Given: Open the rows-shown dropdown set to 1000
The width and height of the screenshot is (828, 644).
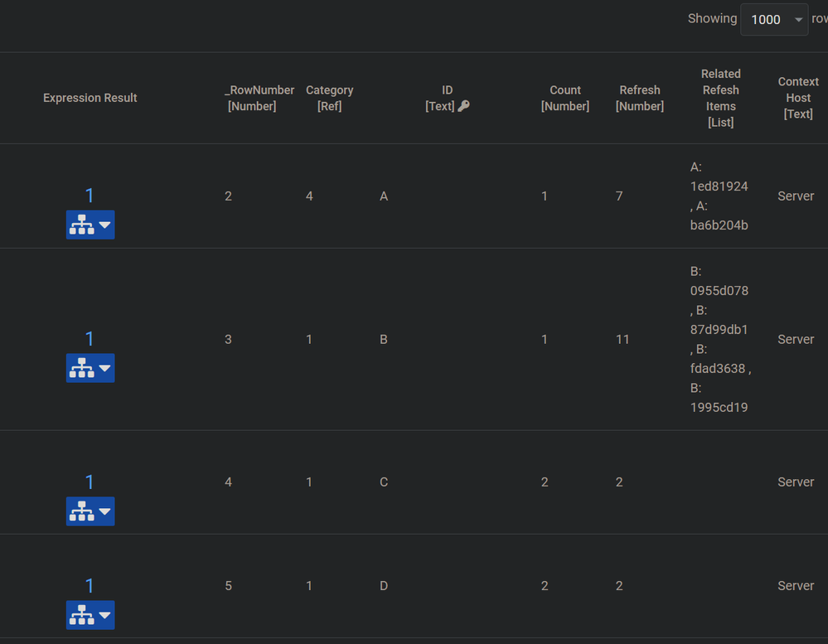Looking at the screenshot, I should coord(774,20).
